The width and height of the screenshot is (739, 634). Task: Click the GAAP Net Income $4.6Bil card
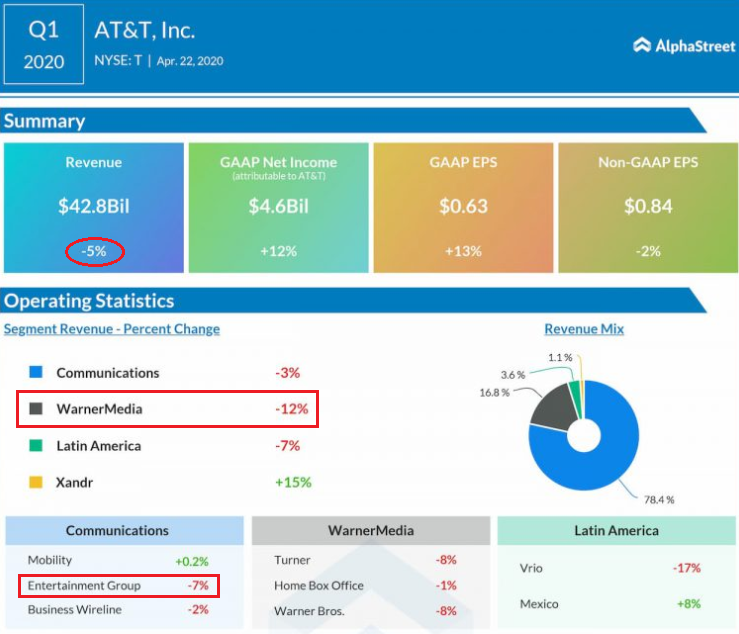coord(279,208)
